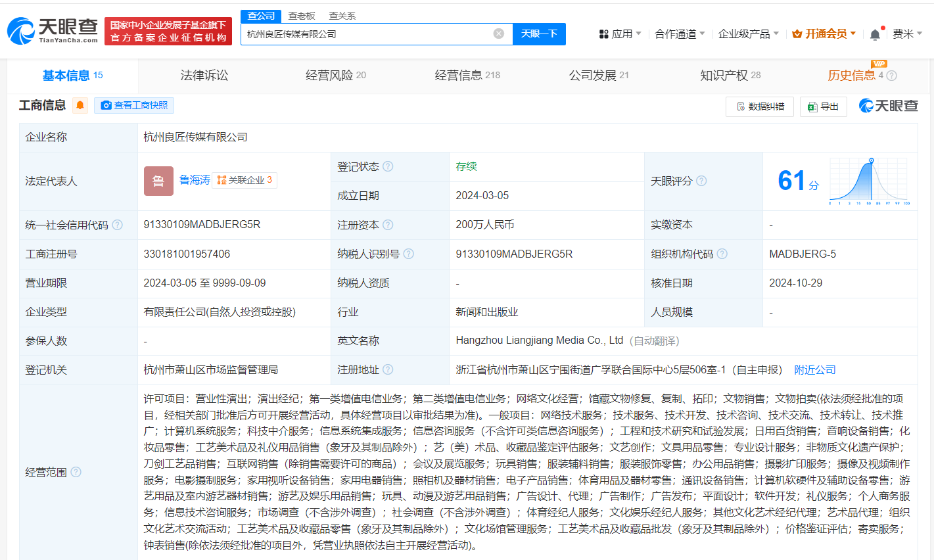
Task: Click the 数据纠错 button
Action: tap(760, 106)
